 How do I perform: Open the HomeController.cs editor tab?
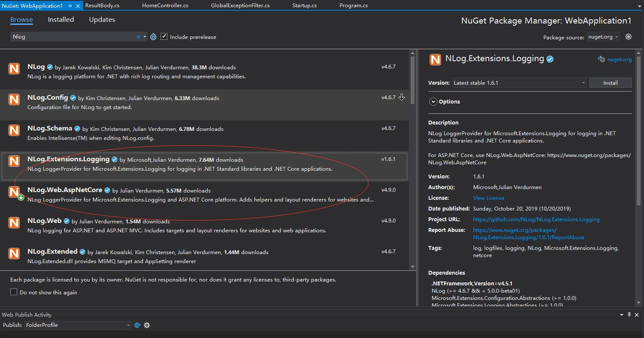165,6
